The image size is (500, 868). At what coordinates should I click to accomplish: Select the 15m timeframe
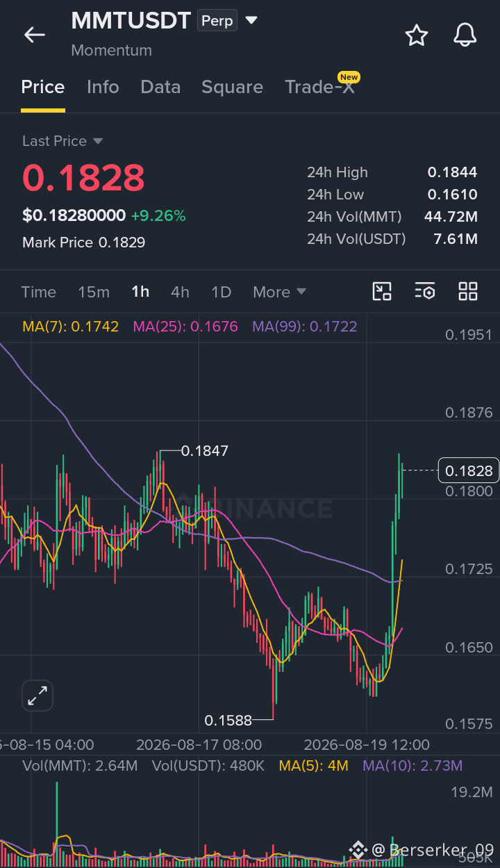[94, 292]
